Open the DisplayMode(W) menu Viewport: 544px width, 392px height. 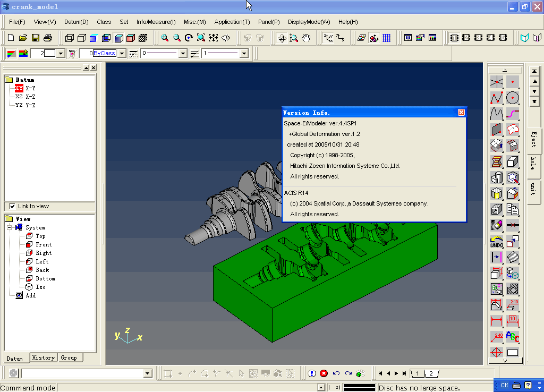click(309, 22)
